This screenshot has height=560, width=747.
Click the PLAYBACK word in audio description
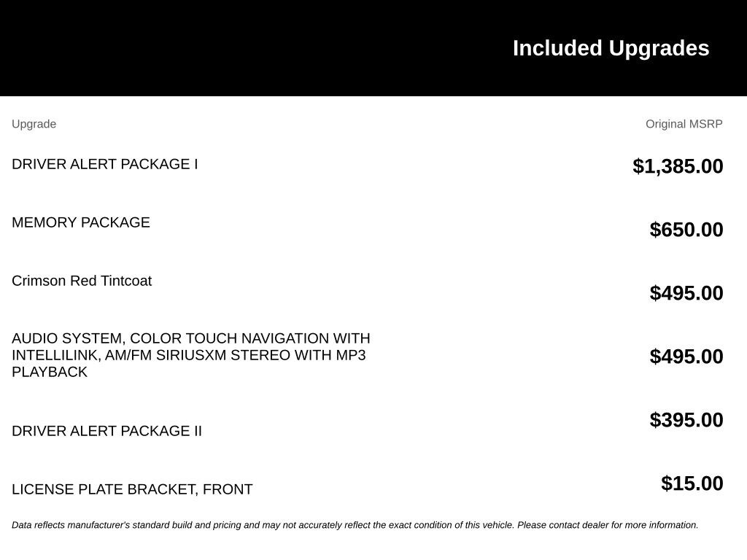(x=50, y=372)
